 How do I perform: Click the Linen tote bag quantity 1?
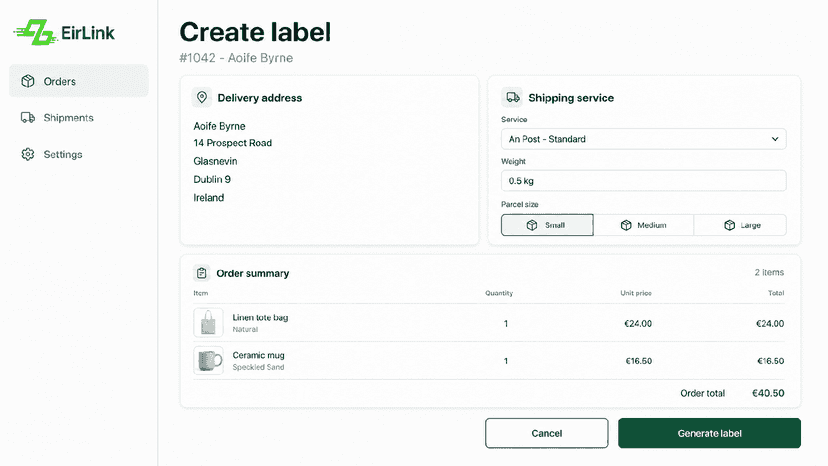coord(505,323)
